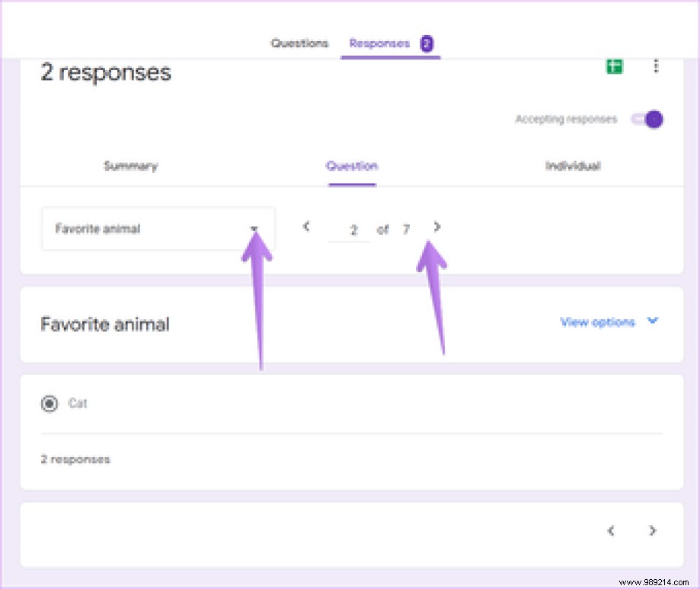Open the three-dot more options menu

click(655, 67)
